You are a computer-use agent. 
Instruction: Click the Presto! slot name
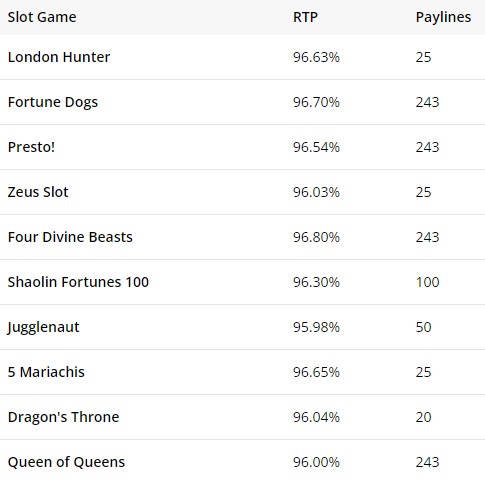(x=31, y=147)
